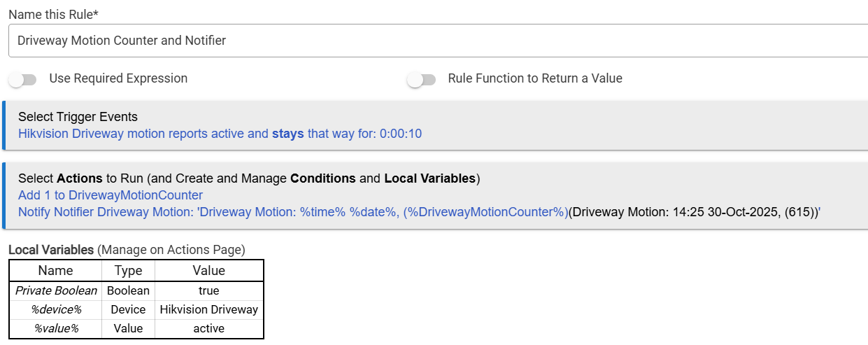
Task: Click the Name column header in variables table
Action: click(x=55, y=271)
